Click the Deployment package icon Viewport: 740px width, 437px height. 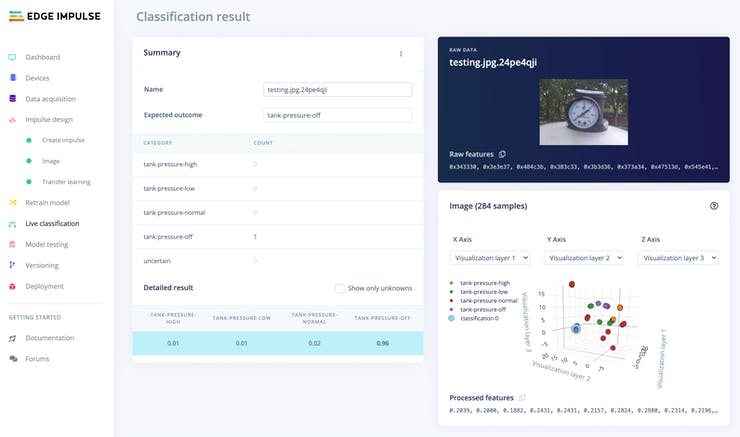(x=12, y=286)
